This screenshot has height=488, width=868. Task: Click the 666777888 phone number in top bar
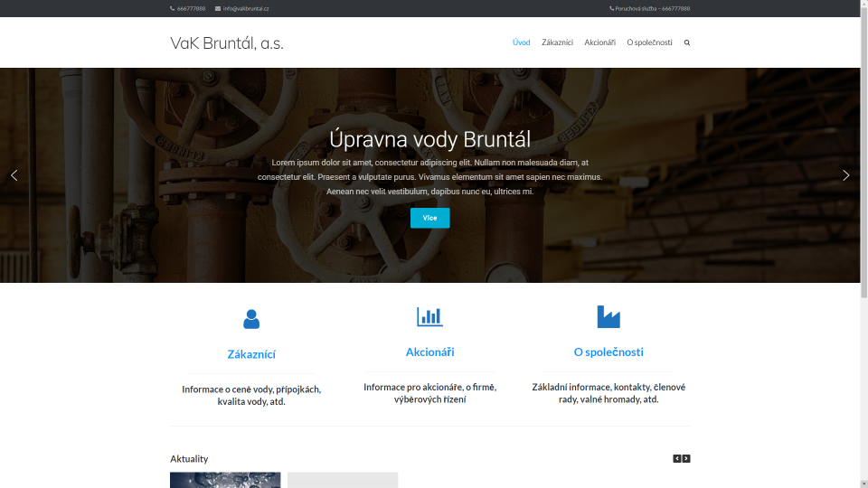(x=191, y=8)
